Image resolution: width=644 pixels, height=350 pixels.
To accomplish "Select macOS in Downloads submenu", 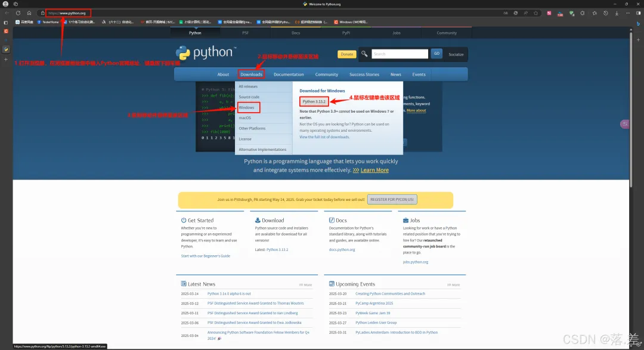I will [264, 118].
